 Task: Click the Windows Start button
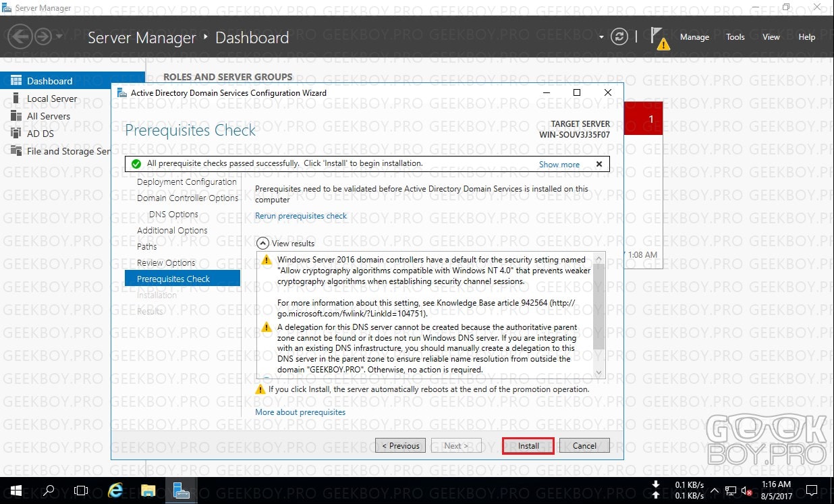15,491
